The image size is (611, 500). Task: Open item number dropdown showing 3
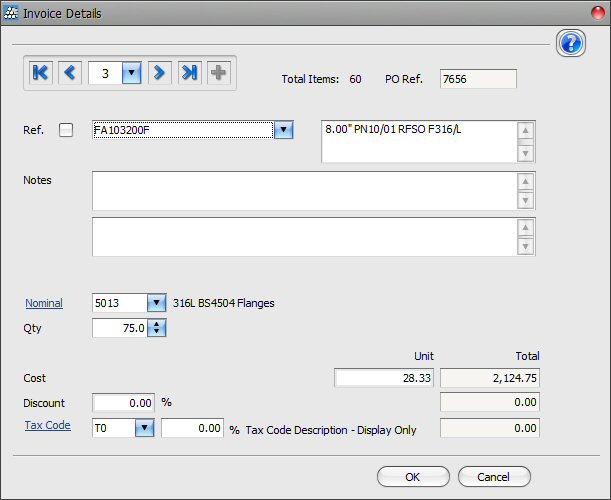click(x=131, y=73)
